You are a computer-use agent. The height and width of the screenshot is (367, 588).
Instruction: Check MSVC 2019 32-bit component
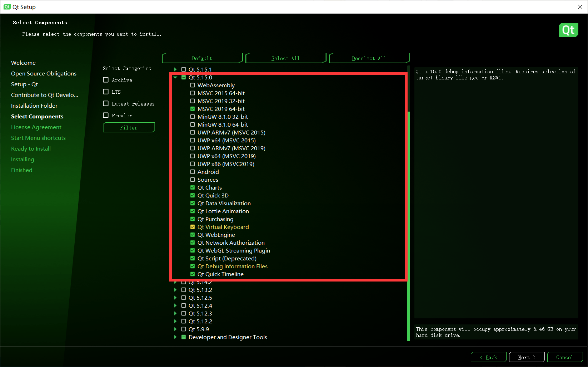pos(193,101)
